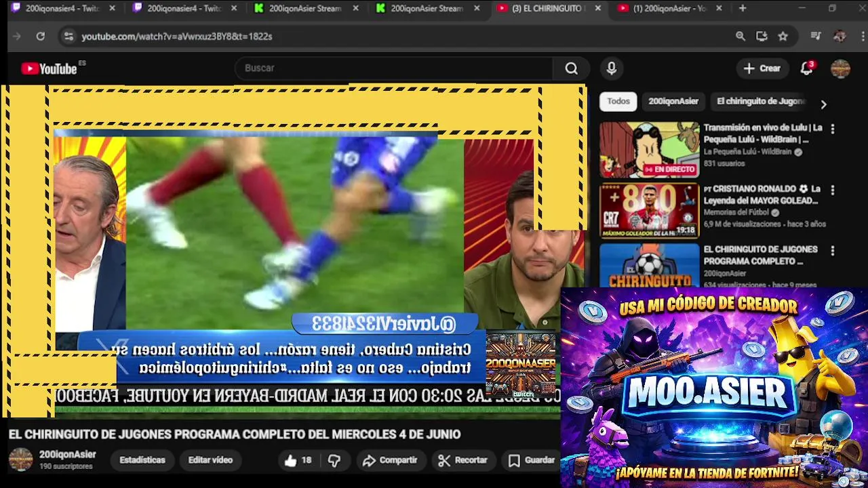Open 200iqonAsier channel avatar below video

[20, 460]
